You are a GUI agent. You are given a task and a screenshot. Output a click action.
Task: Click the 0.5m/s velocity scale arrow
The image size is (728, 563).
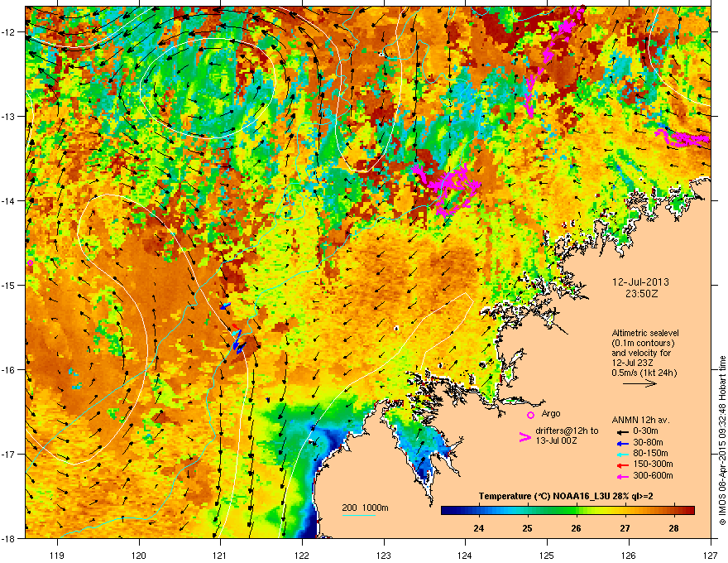point(639,383)
